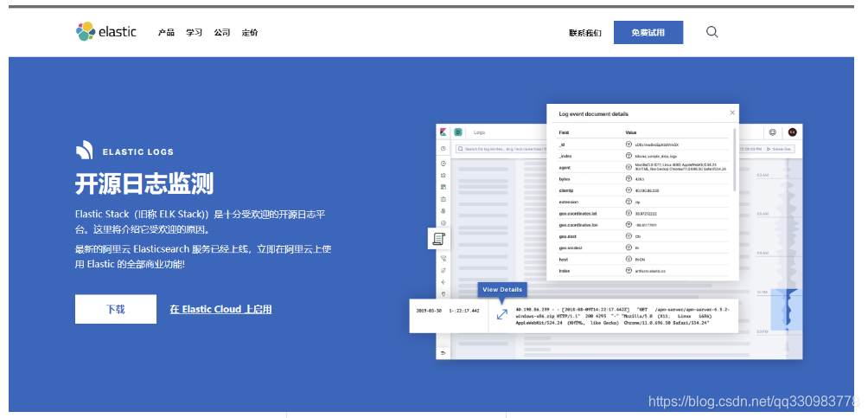Open the 公司 menu
This screenshot has width=868, height=418.
[222, 32]
